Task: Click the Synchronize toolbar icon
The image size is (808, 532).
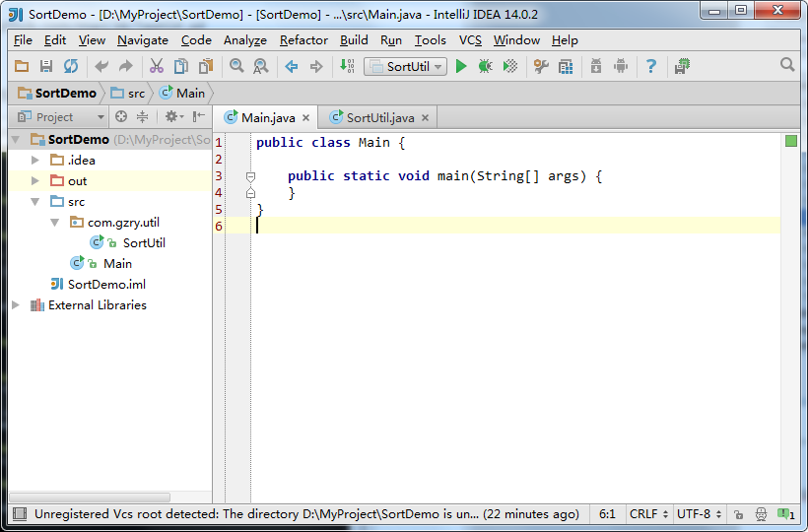Action: (71, 66)
